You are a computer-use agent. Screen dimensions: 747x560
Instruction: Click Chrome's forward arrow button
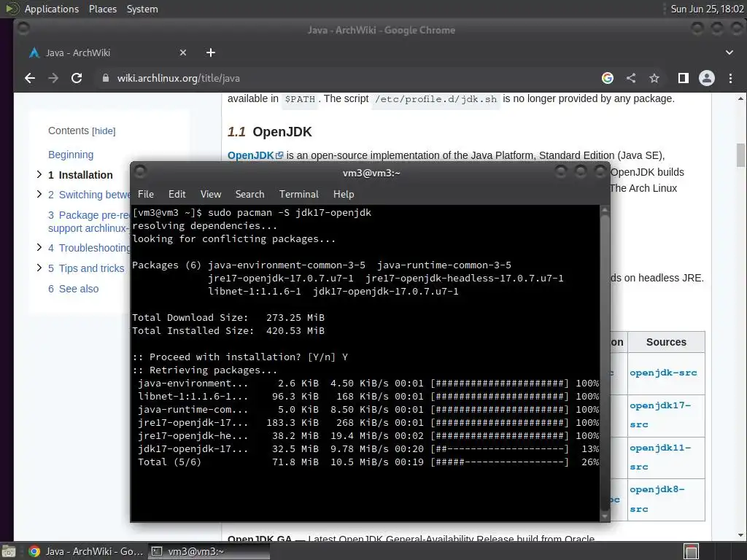click(x=53, y=78)
